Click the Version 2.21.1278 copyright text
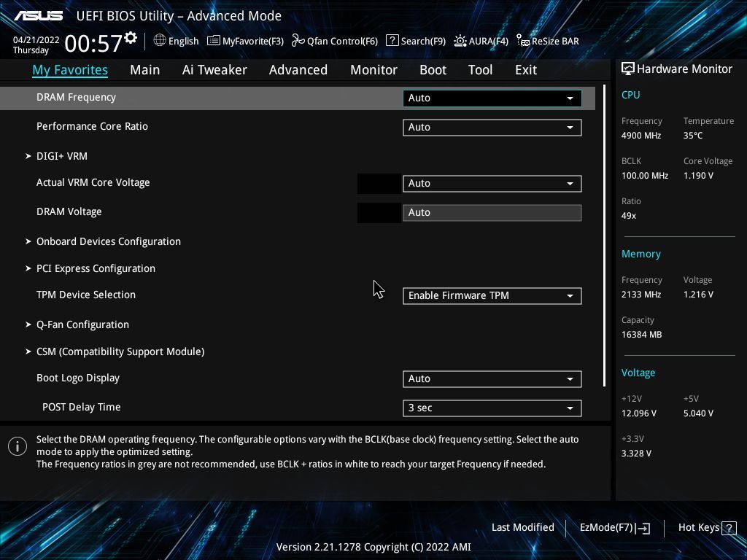This screenshot has height=560, width=747. coord(373,547)
